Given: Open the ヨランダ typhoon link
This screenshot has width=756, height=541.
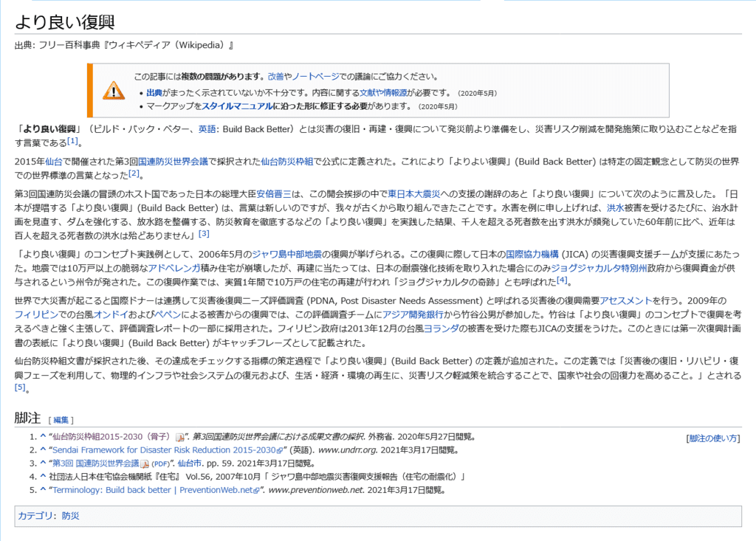Looking at the screenshot, I should pos(441,329).
